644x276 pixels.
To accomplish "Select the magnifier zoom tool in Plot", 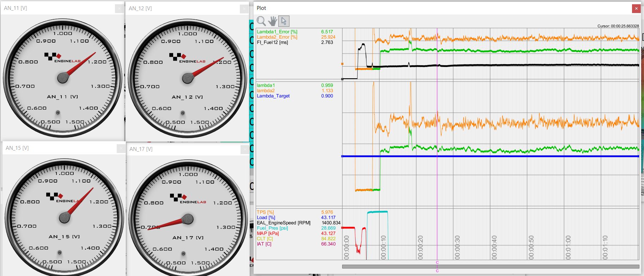I will click(261, 21).
